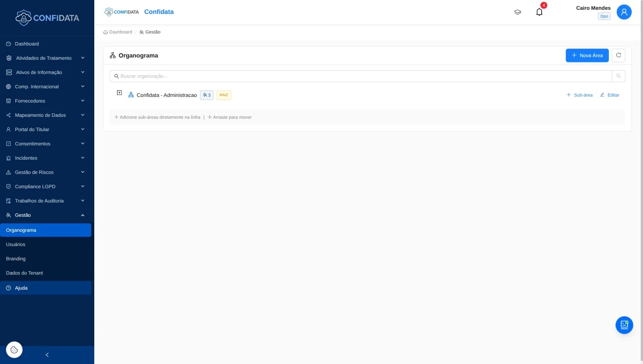Open the Ajuda help icon at sidebar bottom
The image size is (643, 364).
8,288
